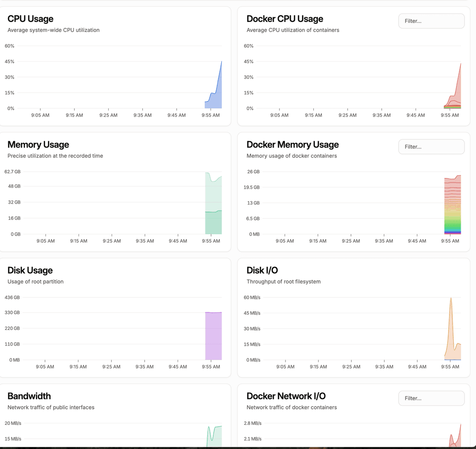
Task: Select the dark green Memory Usage area
Action: (213, 223)
